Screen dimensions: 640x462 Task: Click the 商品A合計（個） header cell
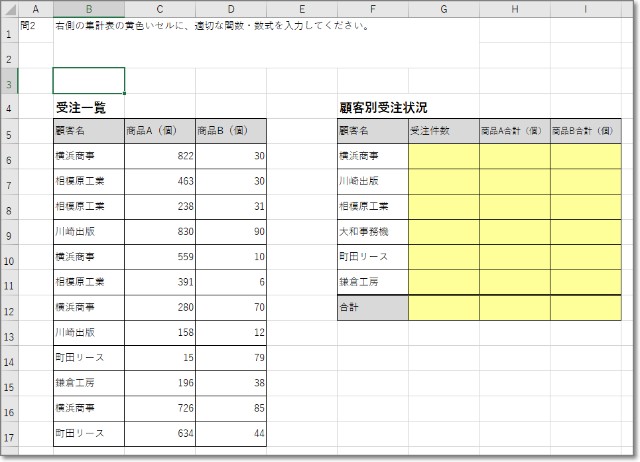tap(514, 131)
